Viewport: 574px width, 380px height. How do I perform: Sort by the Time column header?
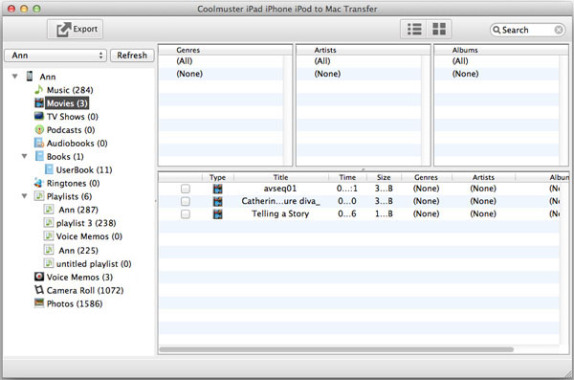coord(347,178)
